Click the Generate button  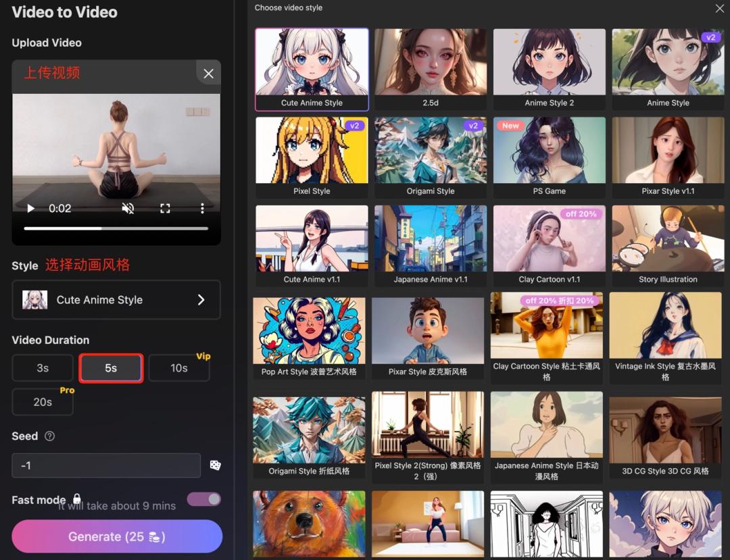[x=117, y=536]
